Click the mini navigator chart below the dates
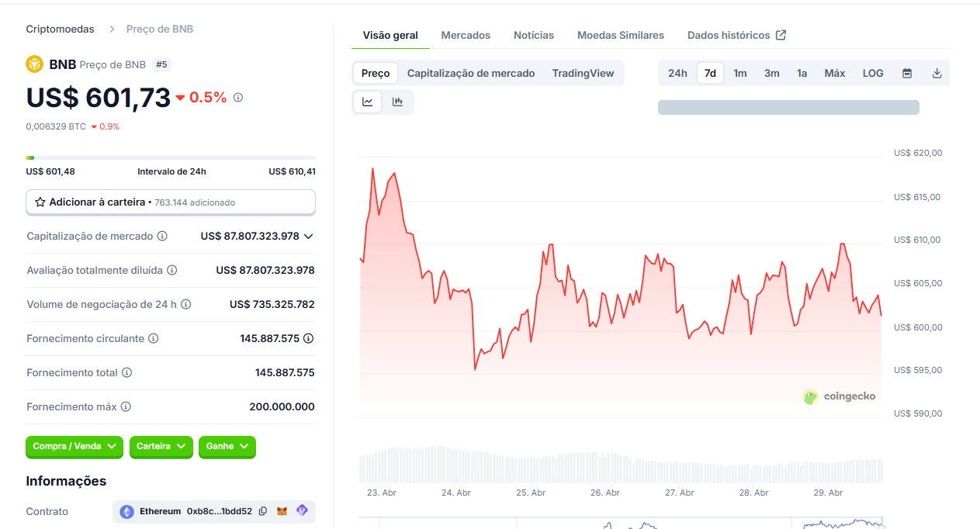 pyautogui.click(x=621, y=524)
